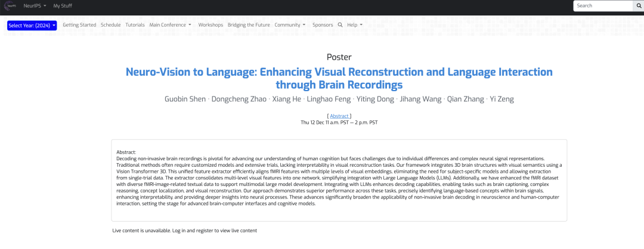Screen dimensions: 644x249
Task: Open the Tutorials page
Action: pyautogui.click(x=135, y=25)
